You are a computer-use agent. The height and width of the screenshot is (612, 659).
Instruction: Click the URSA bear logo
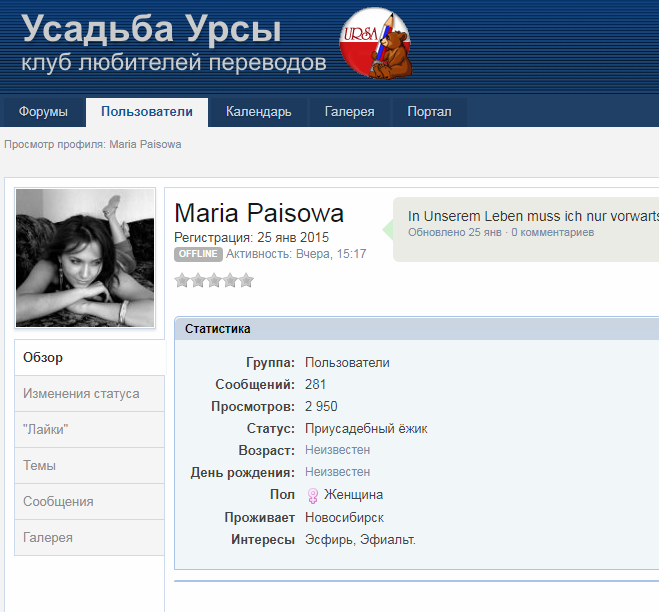[376, 43]
